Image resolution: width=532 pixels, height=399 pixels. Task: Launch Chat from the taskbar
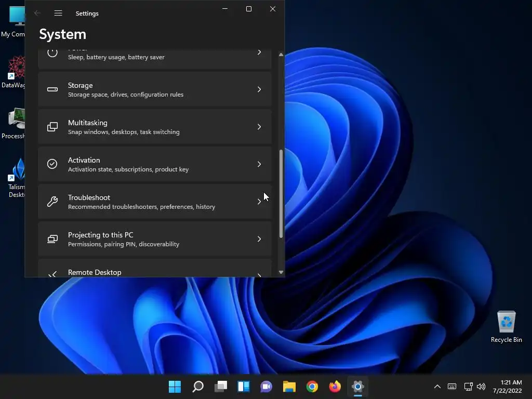pos(267,387)
